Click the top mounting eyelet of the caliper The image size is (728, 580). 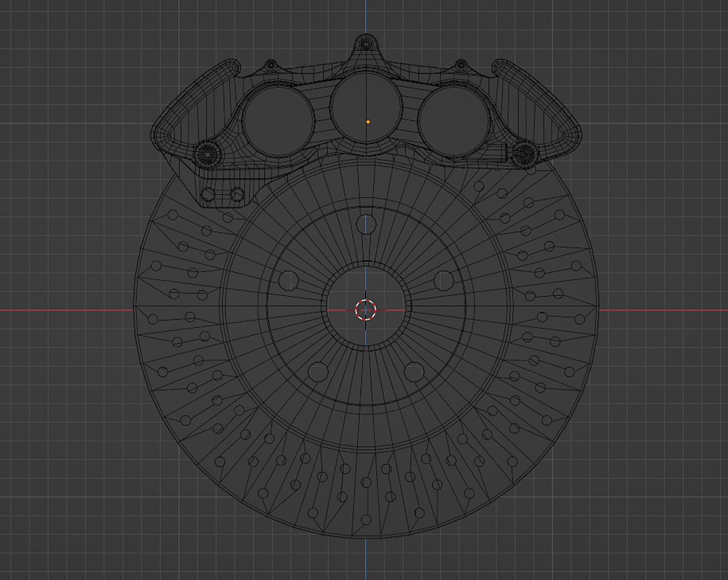[366, 43]
